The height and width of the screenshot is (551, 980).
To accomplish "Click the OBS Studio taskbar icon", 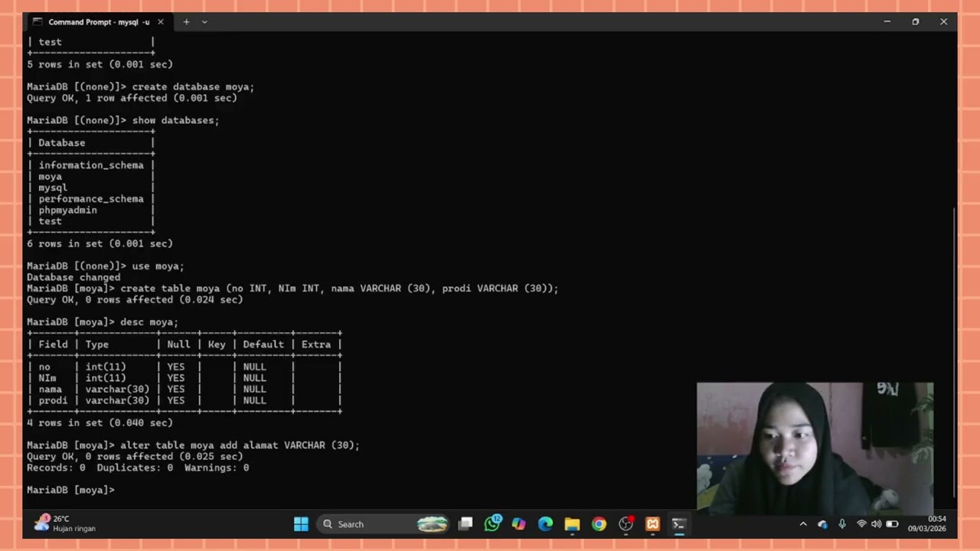I will (x=626, y=524).
